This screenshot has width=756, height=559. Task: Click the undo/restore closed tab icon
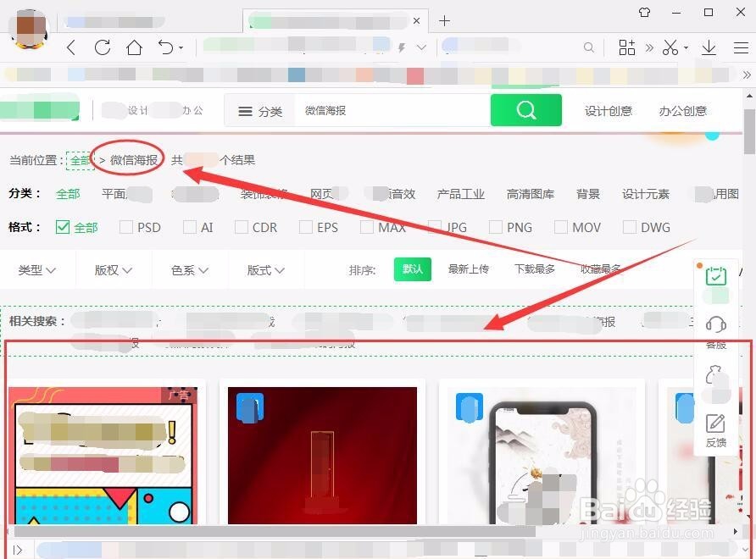click(165, 47)
